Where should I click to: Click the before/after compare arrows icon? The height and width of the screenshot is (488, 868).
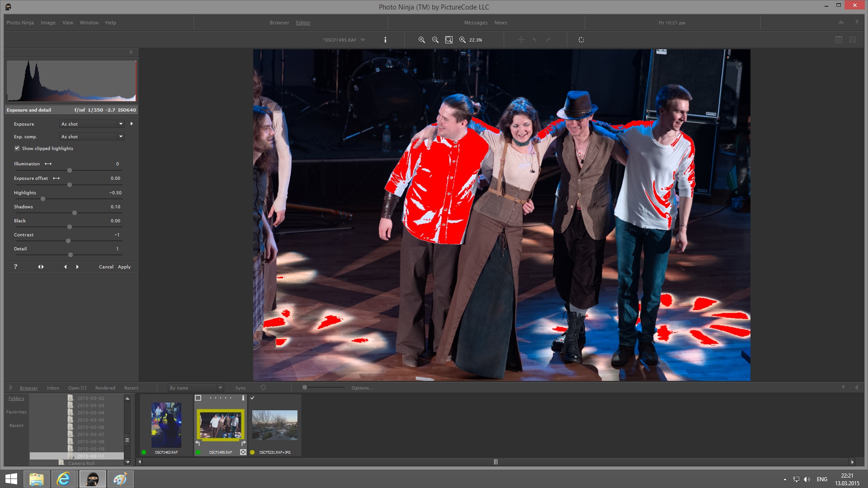click(x=41, y=267)
